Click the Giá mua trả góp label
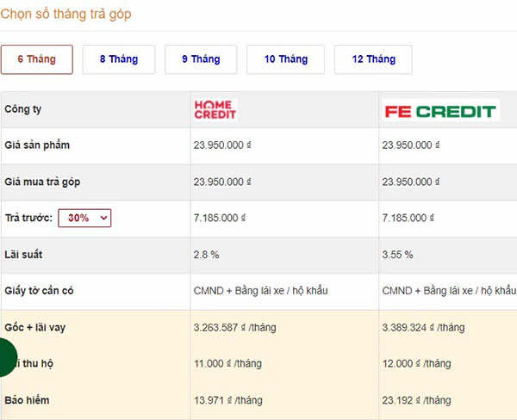Image resolution: width=517 pixels, height=420 pixels. pyautogui.click(x=42, y=182)
